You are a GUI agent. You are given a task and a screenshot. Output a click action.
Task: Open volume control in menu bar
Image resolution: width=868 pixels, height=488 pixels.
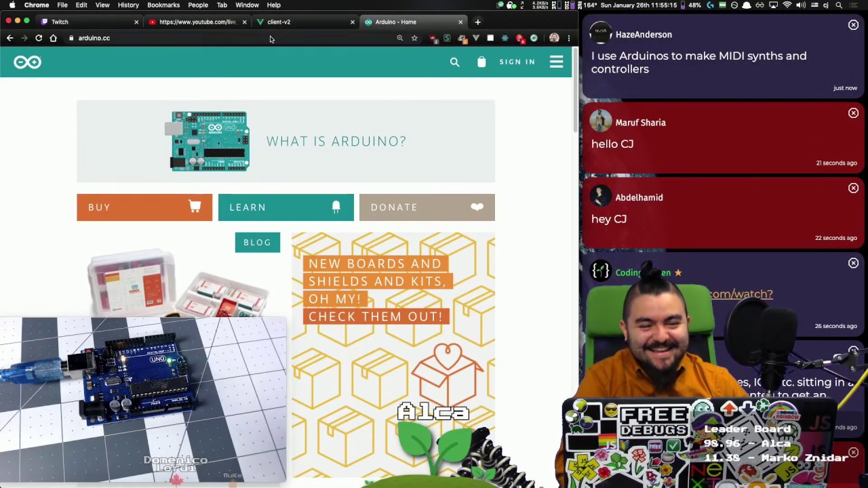[x=801, y=5]
